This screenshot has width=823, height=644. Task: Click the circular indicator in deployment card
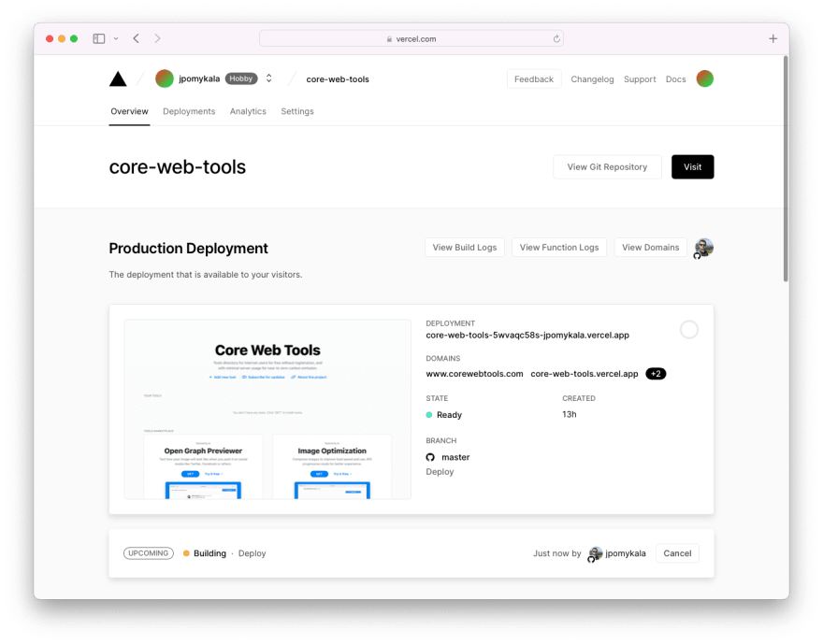point(688,330)
